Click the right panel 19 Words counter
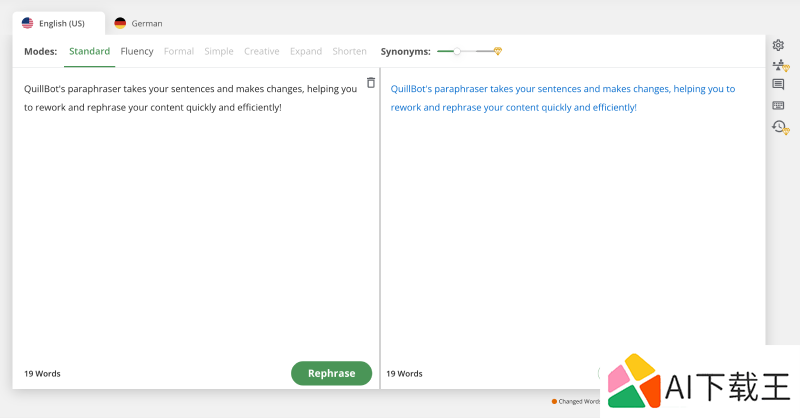This screenshot has height=418, width=800. (404, 374)
